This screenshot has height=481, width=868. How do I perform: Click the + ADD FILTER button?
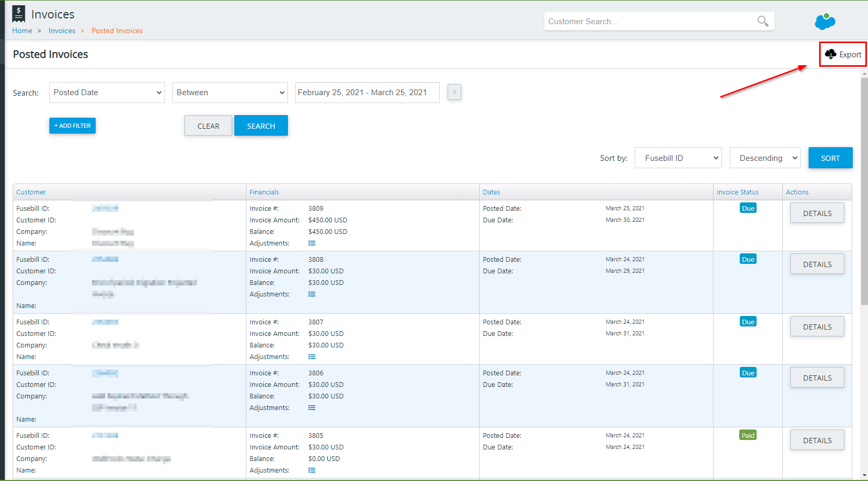pyautogui.click(x=73, y=126)
